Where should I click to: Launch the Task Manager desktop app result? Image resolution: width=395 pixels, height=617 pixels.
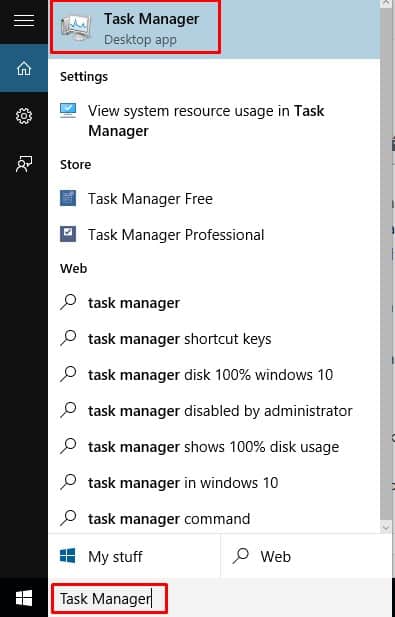[x=214, y=29]
